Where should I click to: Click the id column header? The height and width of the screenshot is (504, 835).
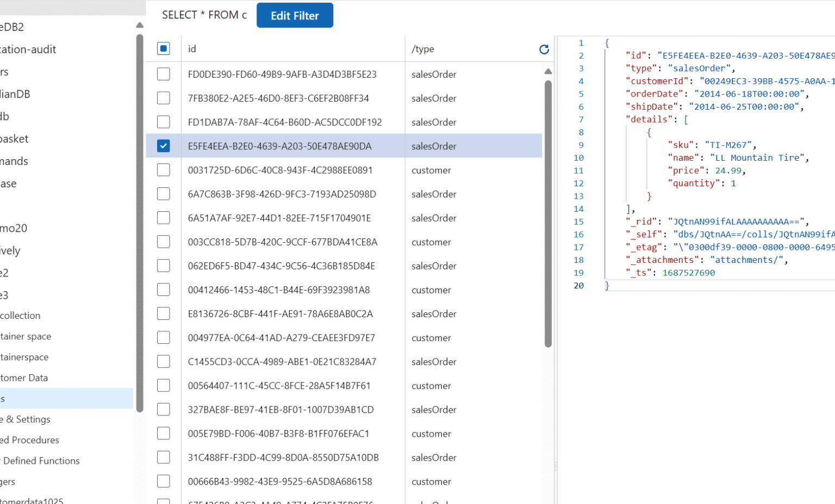click(x=192, y=49)
